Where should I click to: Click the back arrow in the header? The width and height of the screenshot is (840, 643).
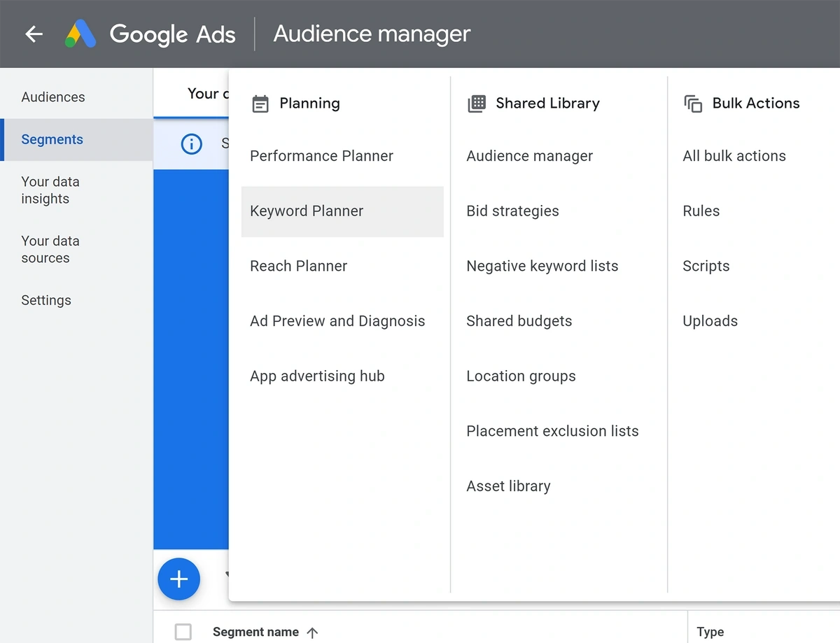[34, 34]
